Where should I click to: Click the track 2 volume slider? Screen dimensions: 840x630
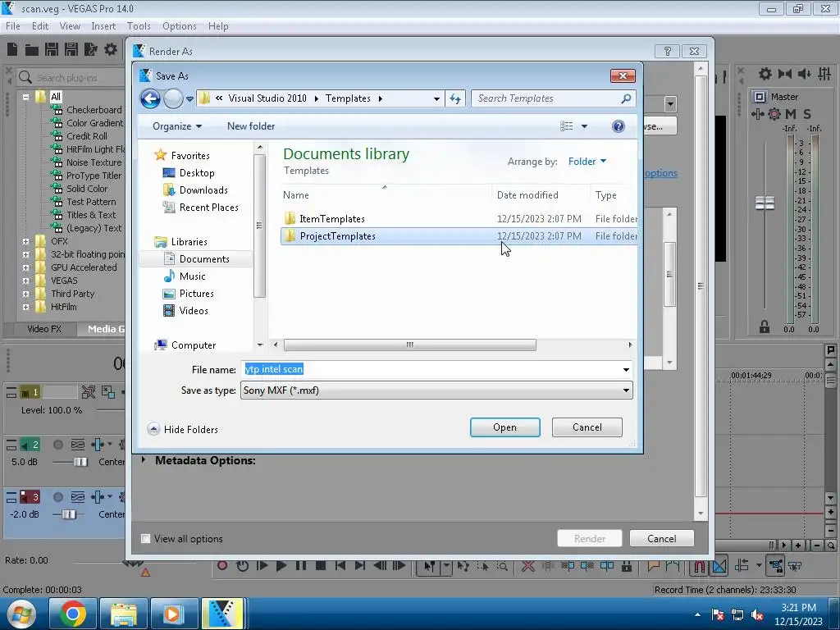80,462
